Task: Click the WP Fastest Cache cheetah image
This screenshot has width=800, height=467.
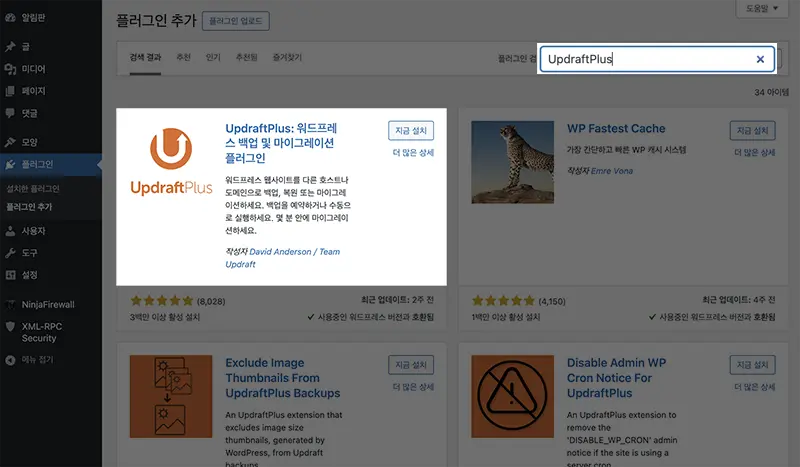Action: [x=512, y=162]
